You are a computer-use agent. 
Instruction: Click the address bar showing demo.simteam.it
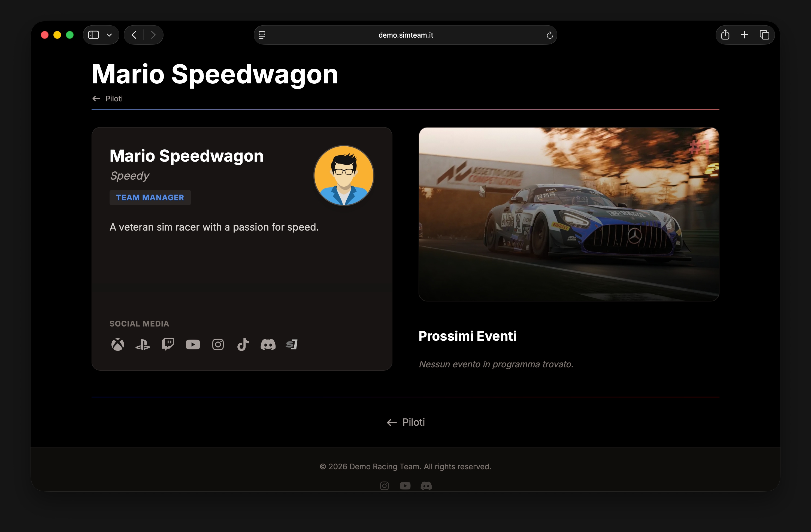click(405, 34)
